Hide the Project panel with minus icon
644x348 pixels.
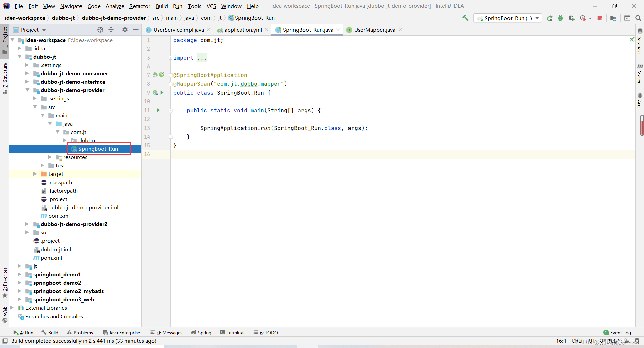136,30
